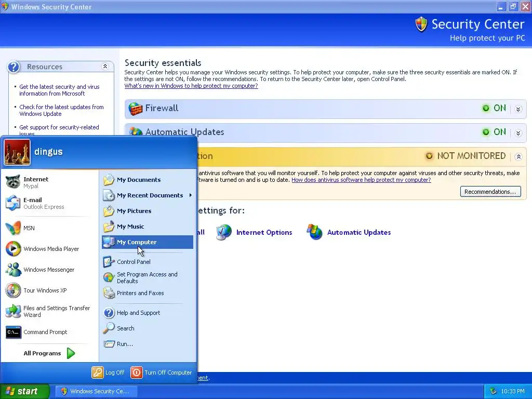The height and width of the screenshot is (399, 532).
Task: Click the Recommendations button
Action: click(x=490, y=192)
